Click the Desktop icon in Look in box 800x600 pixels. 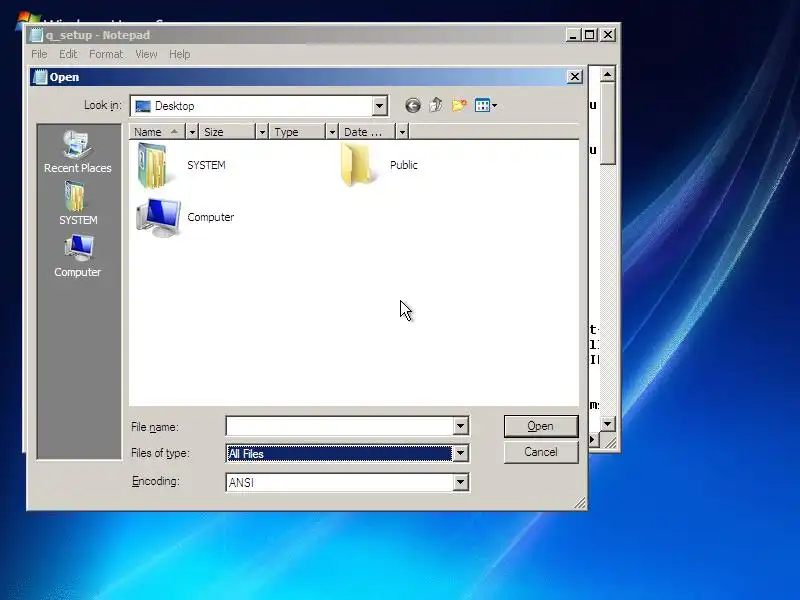point(143,106)
